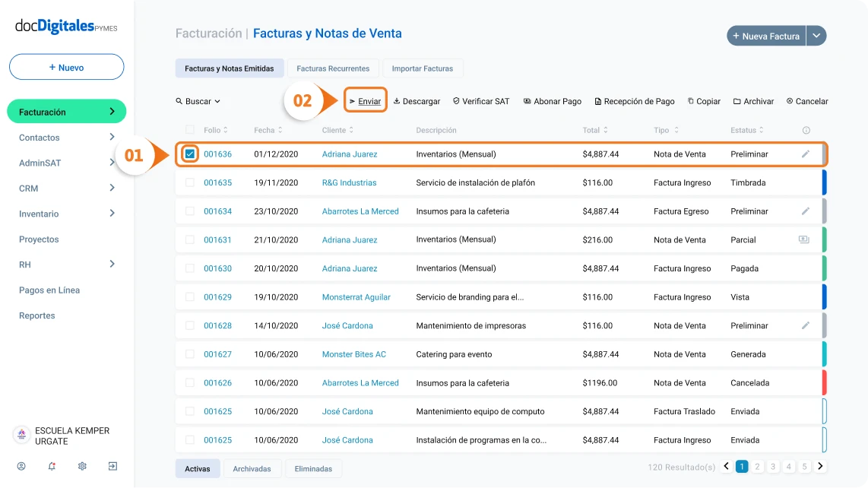
Task: Click Verificar SAT action
Action: 481,101
